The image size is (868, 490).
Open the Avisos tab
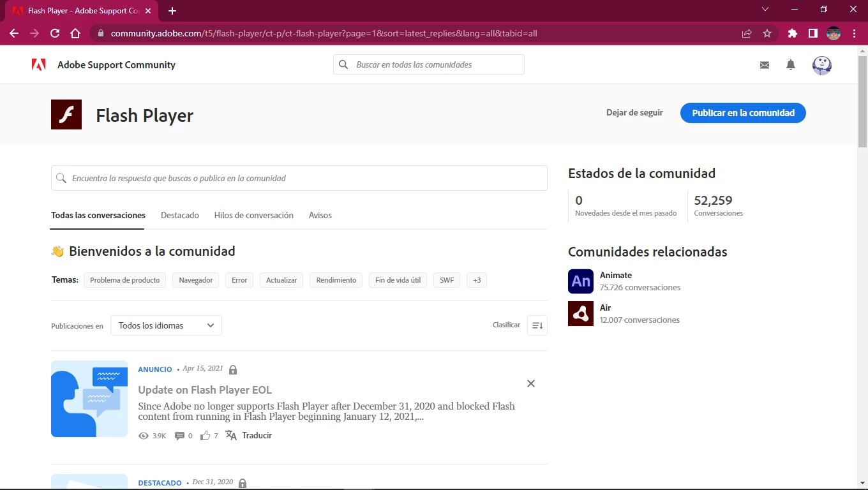tap(320, 215)
